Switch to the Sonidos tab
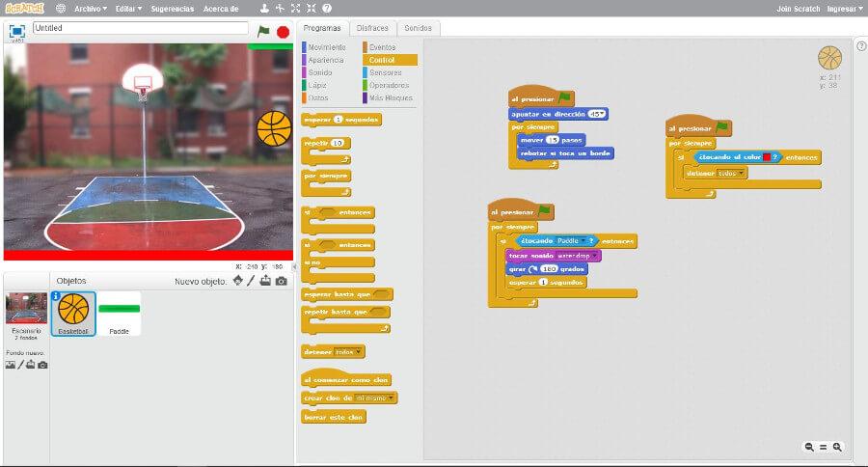The height and width of the screenshot is (467, 868). (x=418, y=28)
